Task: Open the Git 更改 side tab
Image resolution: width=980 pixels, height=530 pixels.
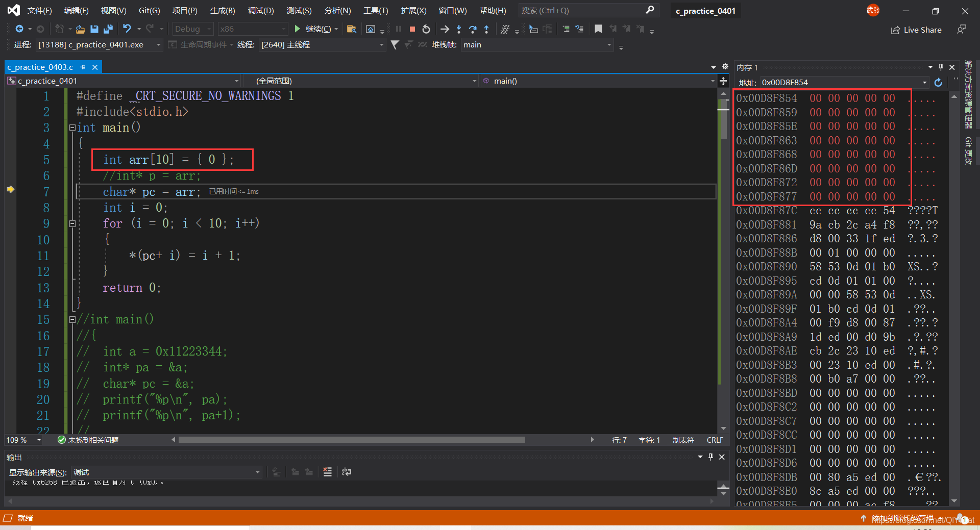Action: (x=968, y=150)
